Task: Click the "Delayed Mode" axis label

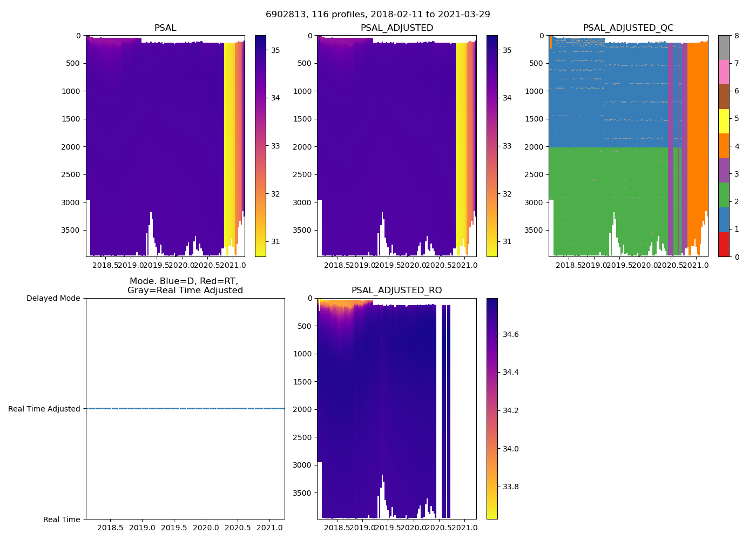Action: [x=53, y=299]
